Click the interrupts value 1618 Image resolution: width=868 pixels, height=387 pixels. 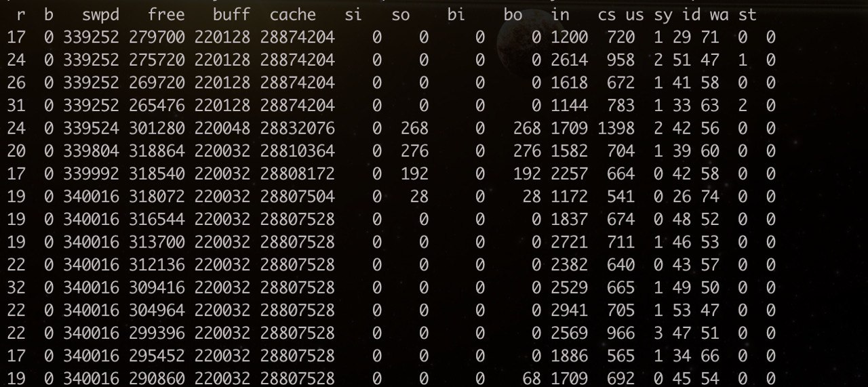pos(570,83)
